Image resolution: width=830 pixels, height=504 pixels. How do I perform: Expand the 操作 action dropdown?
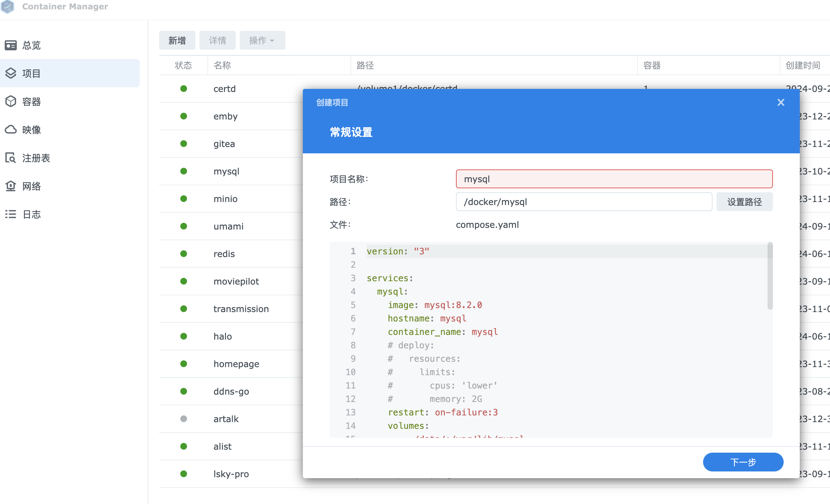(262, 40)
